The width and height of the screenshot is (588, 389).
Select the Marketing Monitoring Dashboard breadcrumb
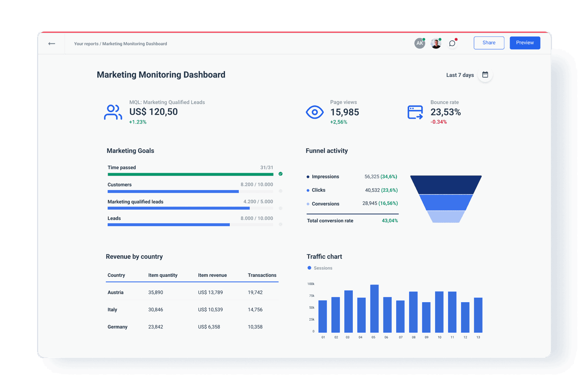(134, 43)
